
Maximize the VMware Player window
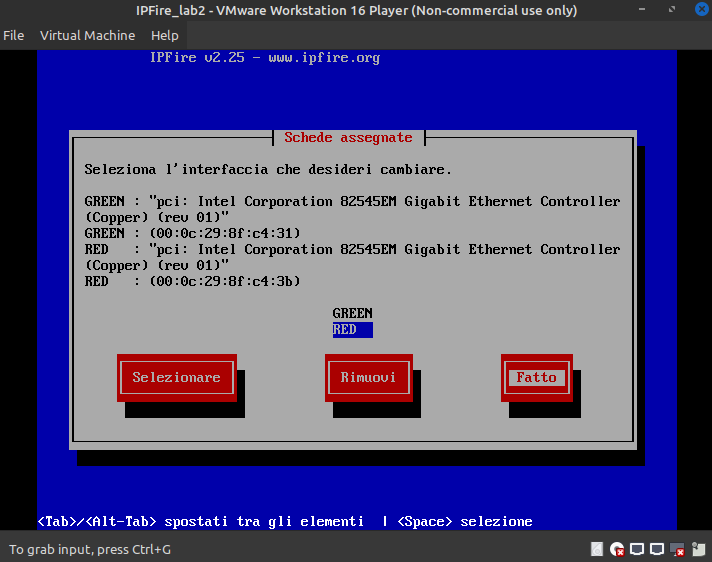click(x=672, y=9)
